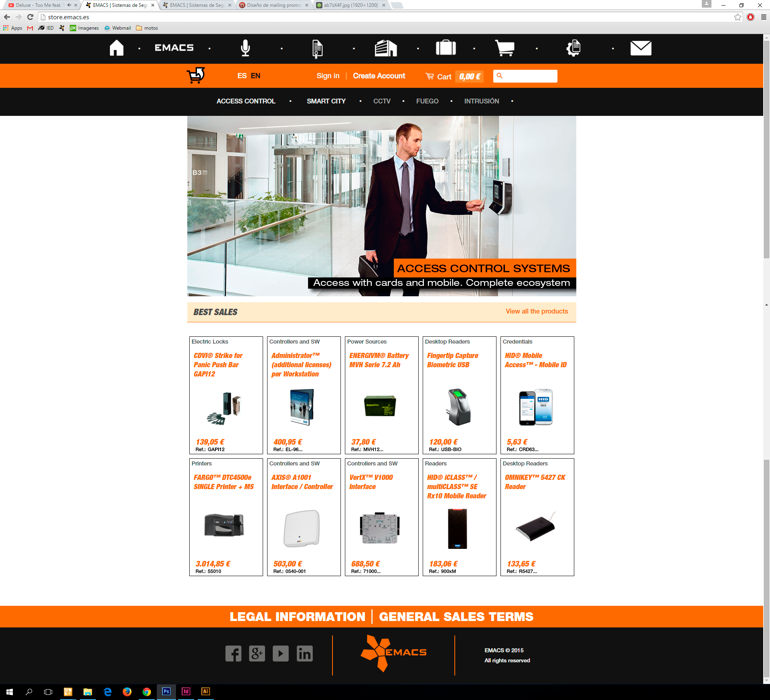Click the Opera-style red extension icon
Image resolution: width=770 pixels, height=700 pixels.
(751, 17)
